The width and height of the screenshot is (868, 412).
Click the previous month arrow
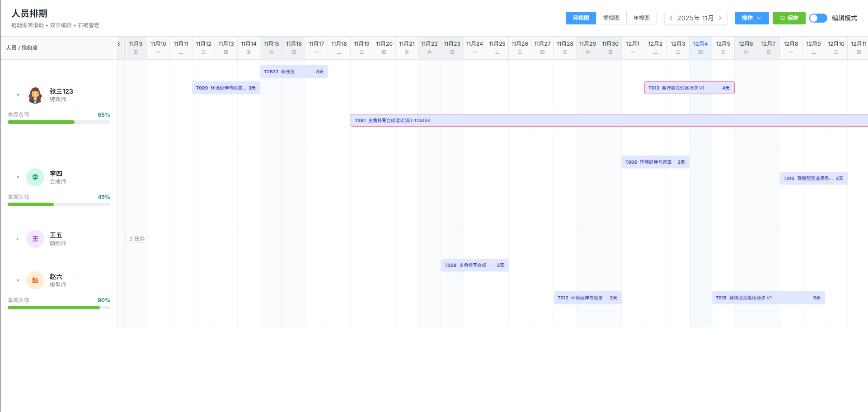(x=671, y=18)
